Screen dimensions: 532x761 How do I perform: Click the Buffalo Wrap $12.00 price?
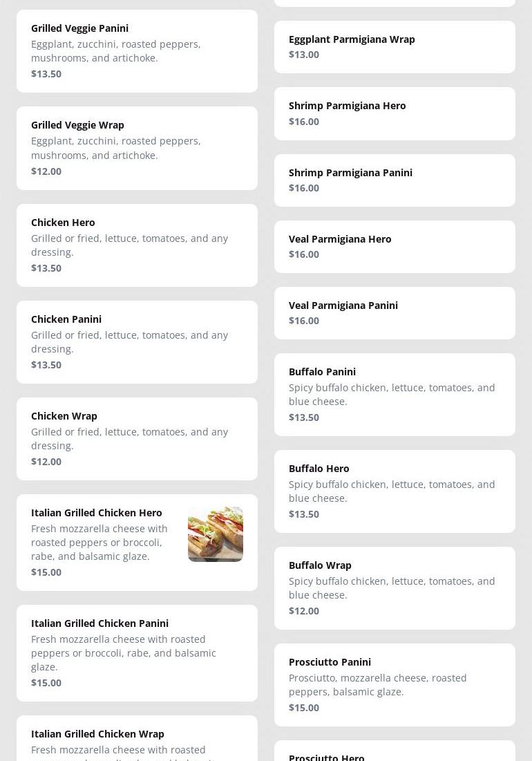(304, 611)
